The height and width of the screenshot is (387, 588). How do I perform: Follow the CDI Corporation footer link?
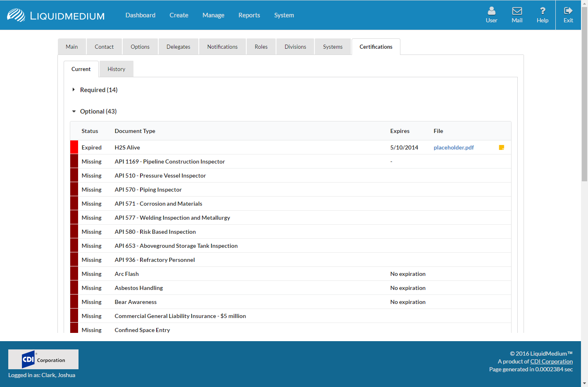(551, 361)
